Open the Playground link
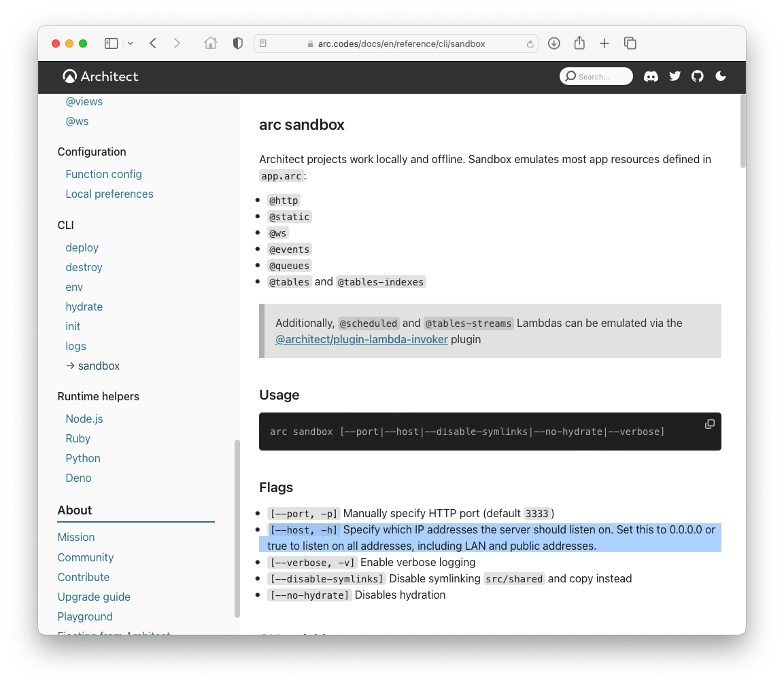This screenshot has width=784, height=685. tap(85, 616)
